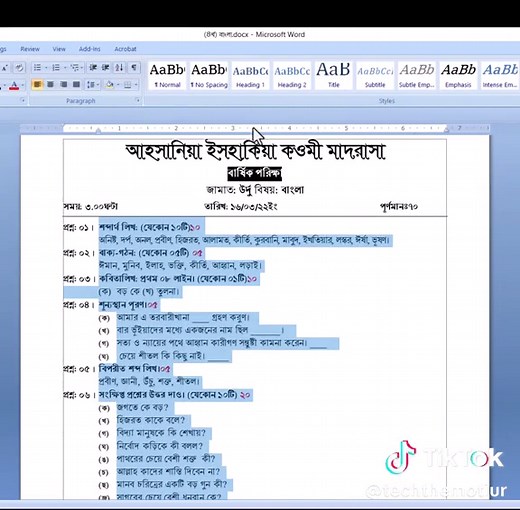Image resolution: width=520 pixels, height=510 pixels.
Task: Click the '(ক) বড় কে (খ) তুলনা।' line
Action: (139, 292)
